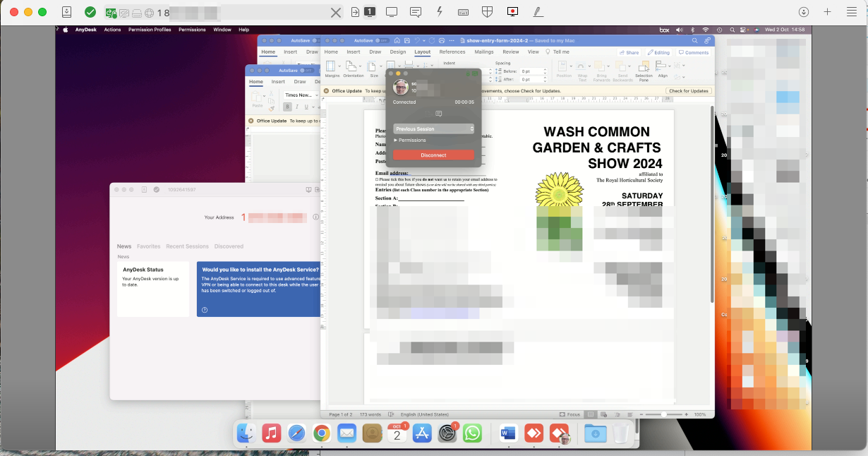
Task: Open the Comments button in Word
Action: coord(694,52)
